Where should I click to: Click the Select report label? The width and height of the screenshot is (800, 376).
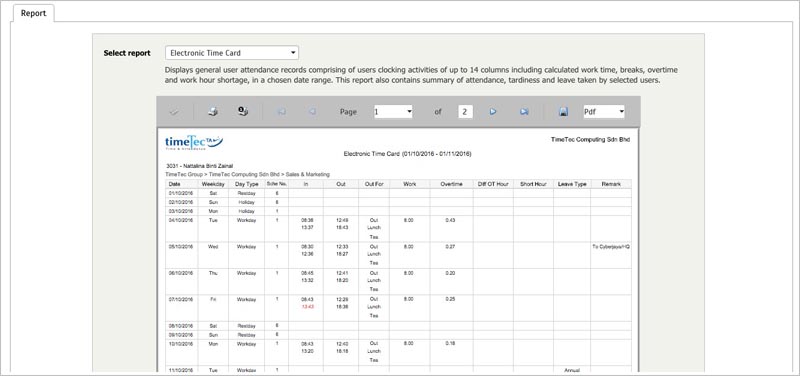pyautogui.click(x=127, y=53)
